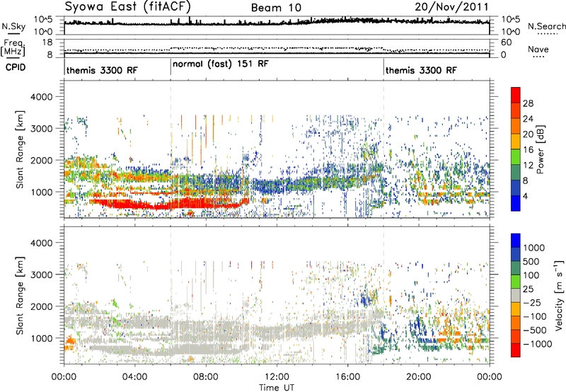This screenshot has width=566, height=392.
Task: Click the '08:00' time tick label
Action: coord(206,377)
